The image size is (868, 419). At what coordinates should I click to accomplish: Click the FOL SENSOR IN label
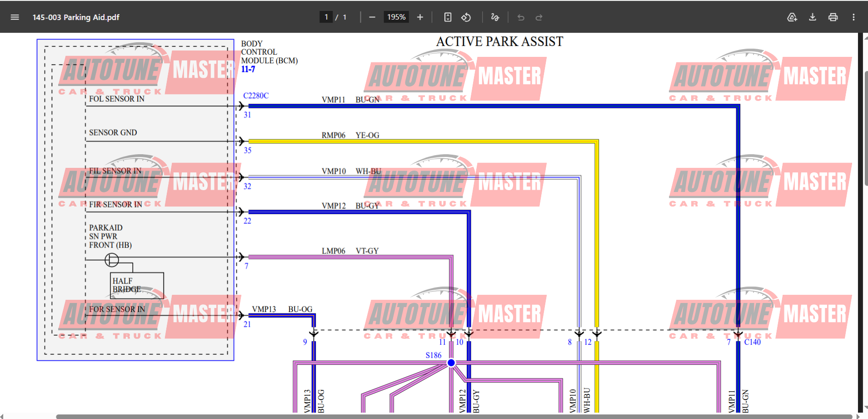[117, 99]
